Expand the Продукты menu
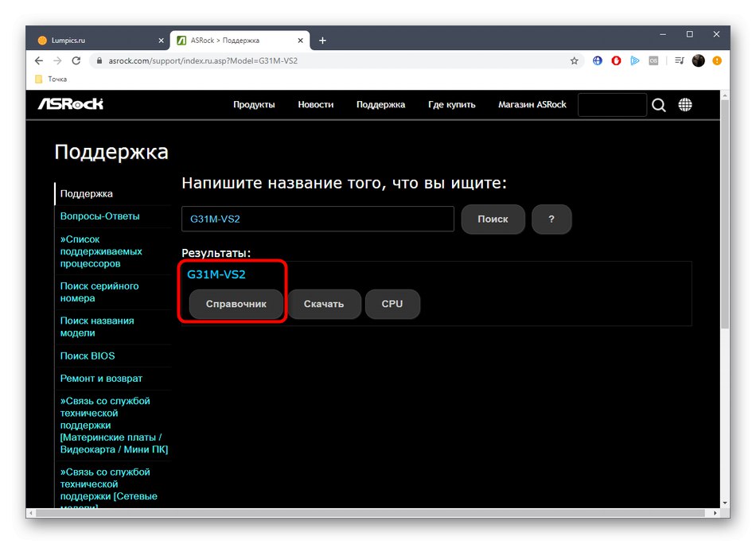Image resolution: width=756 pixels, height=544 pixels. pyautogui.click(x=254, y=104)
